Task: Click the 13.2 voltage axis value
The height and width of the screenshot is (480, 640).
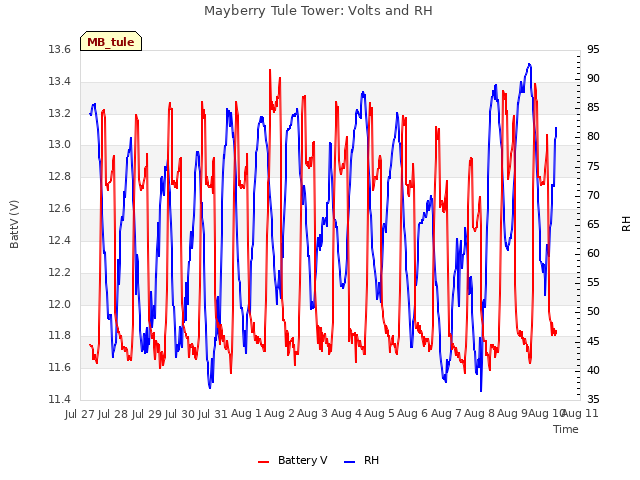Action: 60,113
